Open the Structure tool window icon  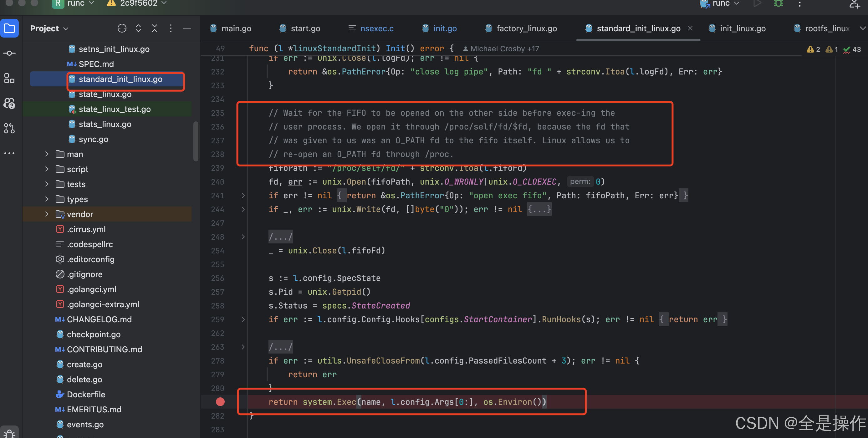(9, 79)
